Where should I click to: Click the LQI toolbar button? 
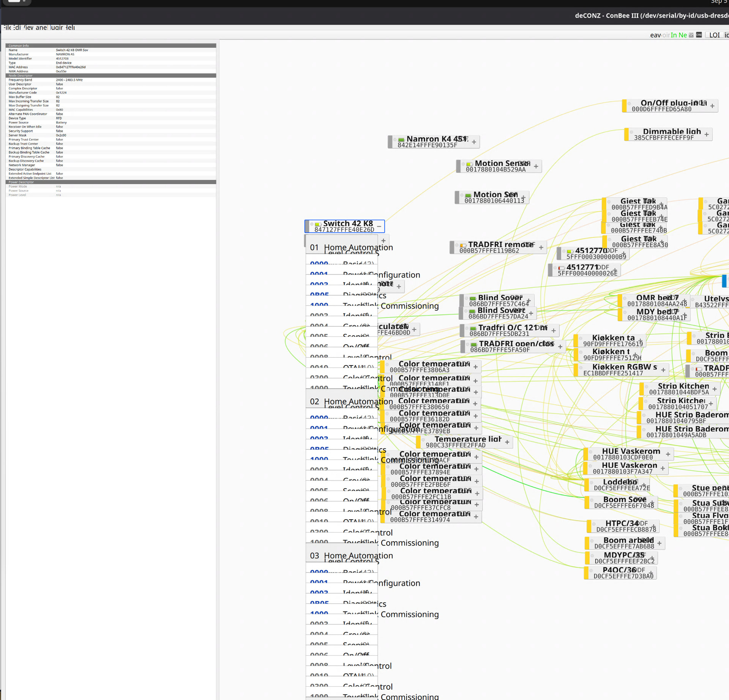tap(714, 35)
